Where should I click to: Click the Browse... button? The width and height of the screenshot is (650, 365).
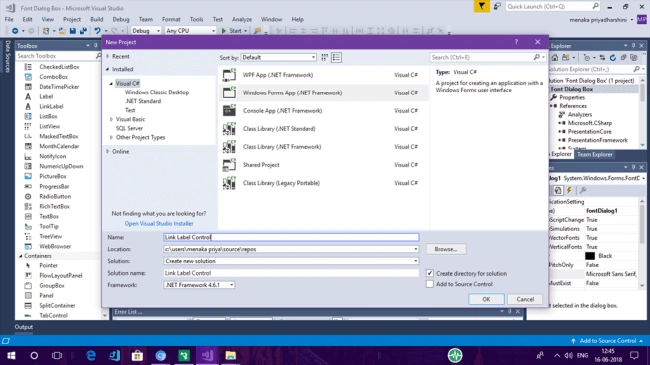tap(446, 249)
